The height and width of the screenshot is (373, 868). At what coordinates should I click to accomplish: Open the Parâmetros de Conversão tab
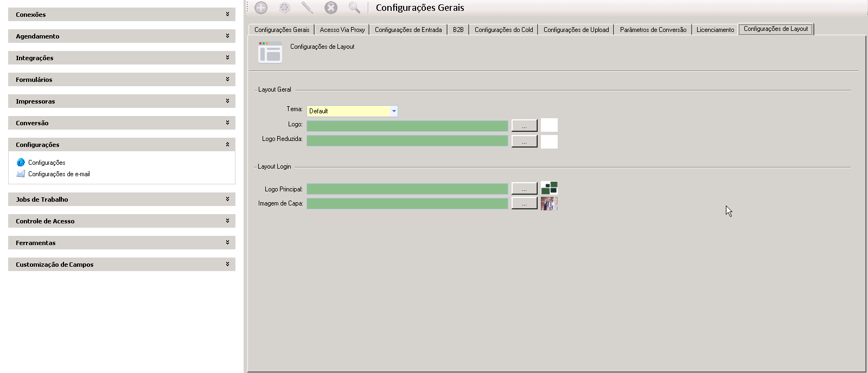pos(653,30)
